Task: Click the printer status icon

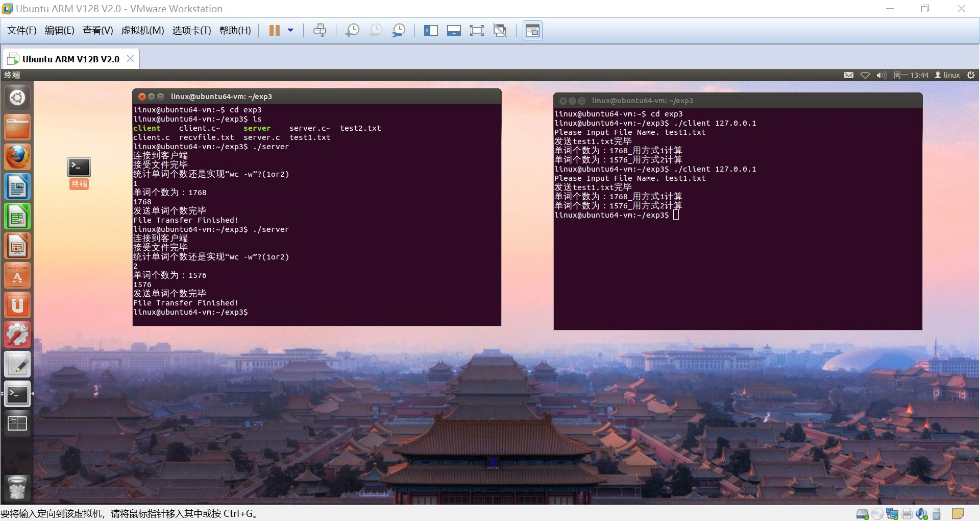Action: 908,514
